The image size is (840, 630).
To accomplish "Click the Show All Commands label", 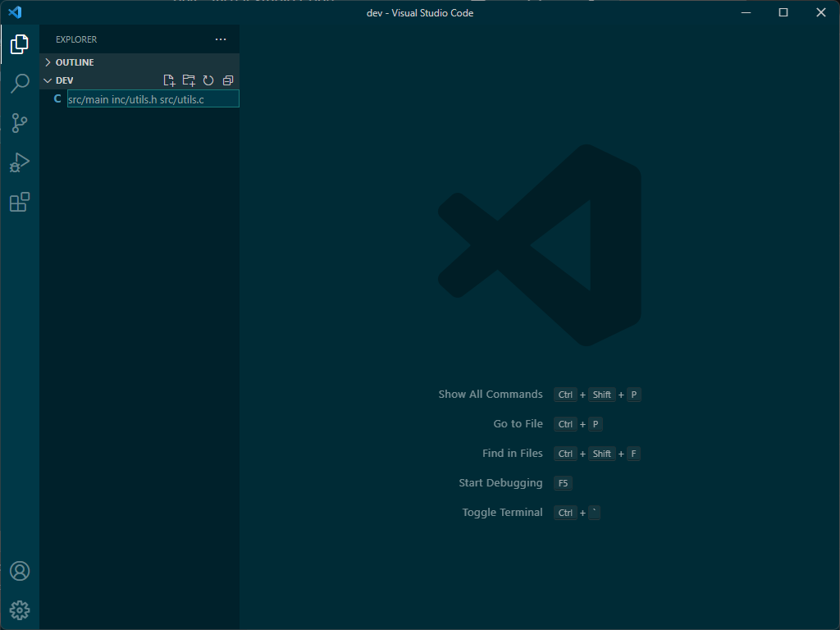I will (x=491, y=394).
